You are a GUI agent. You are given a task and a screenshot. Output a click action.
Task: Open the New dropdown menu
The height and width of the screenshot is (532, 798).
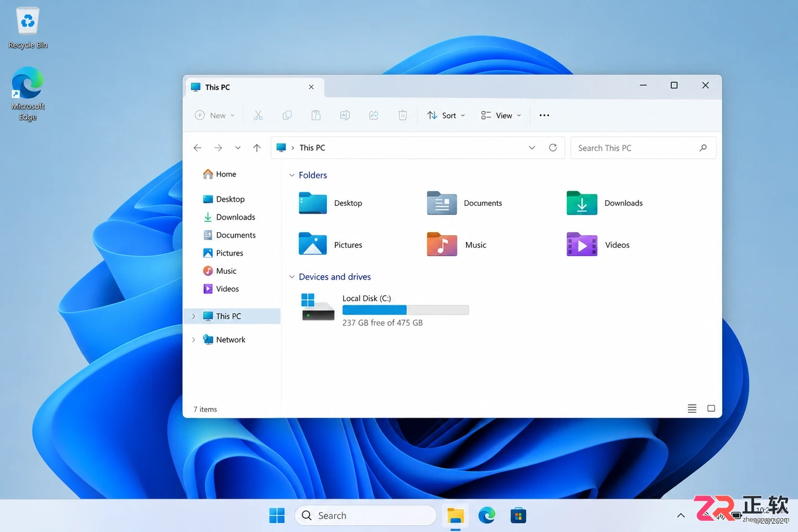coord(215,115)
